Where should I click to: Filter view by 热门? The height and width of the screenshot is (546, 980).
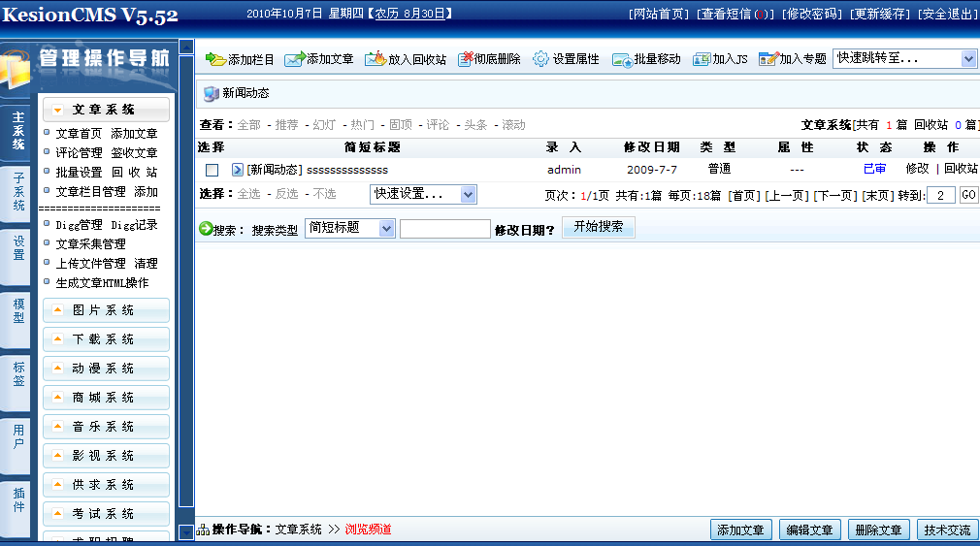click(362, 125)
